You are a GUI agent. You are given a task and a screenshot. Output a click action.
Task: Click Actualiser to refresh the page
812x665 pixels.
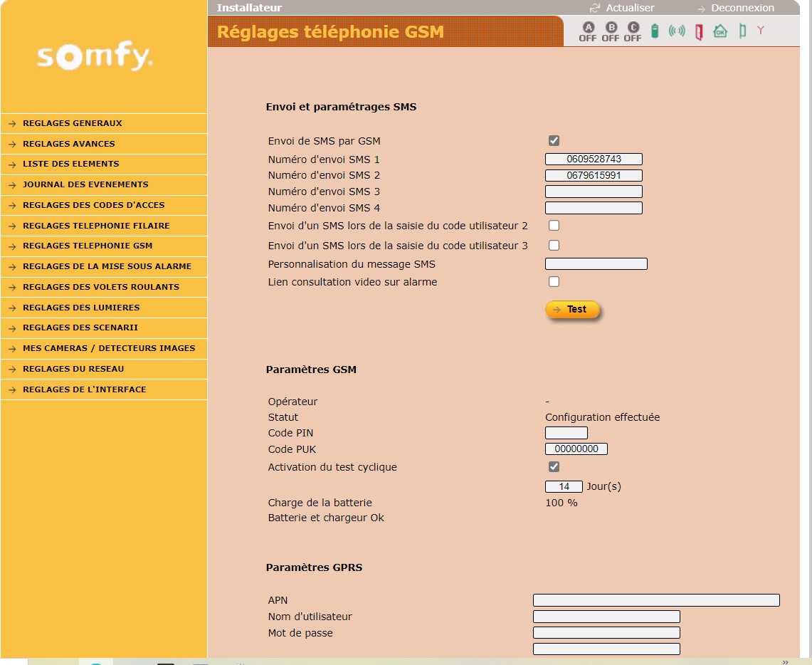point(629,8)
